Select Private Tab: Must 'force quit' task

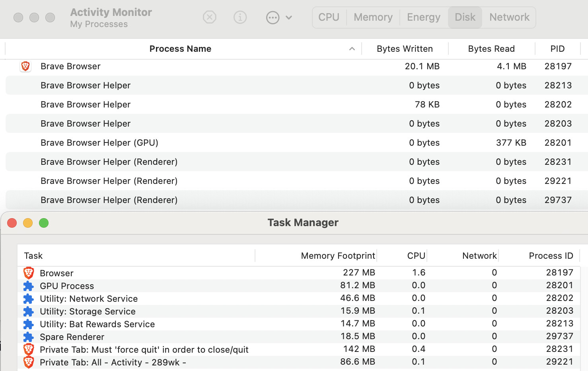pos(299,350)
